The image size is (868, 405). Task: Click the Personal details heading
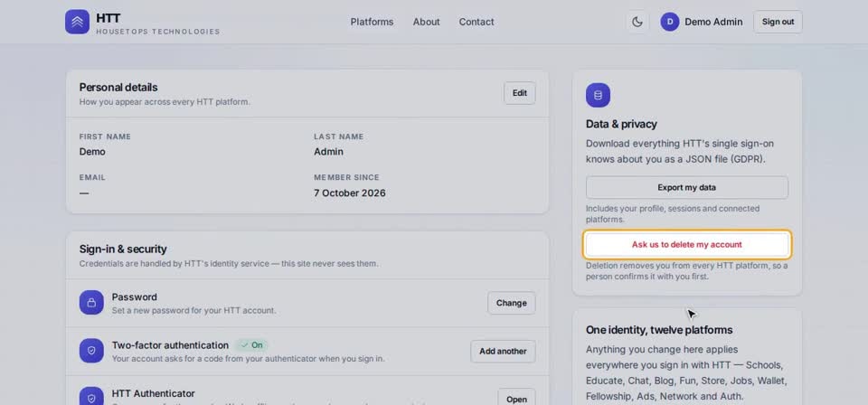(x=118, y=88)
